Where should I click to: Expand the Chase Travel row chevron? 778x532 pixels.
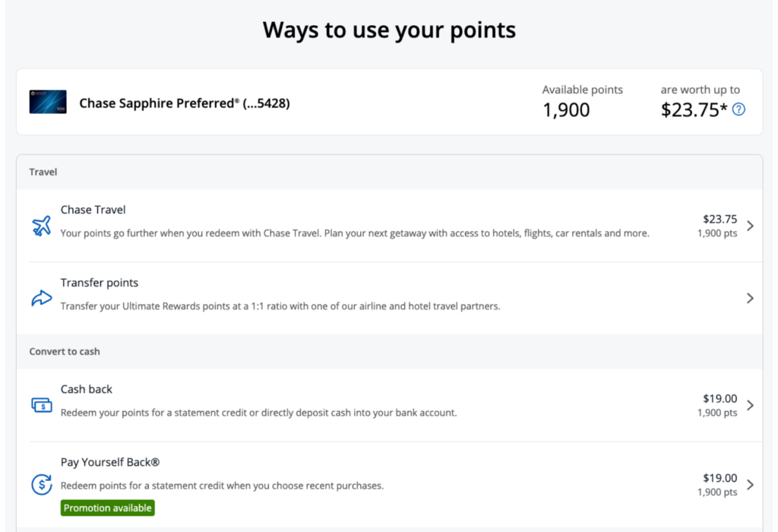(x=750, y=226)
